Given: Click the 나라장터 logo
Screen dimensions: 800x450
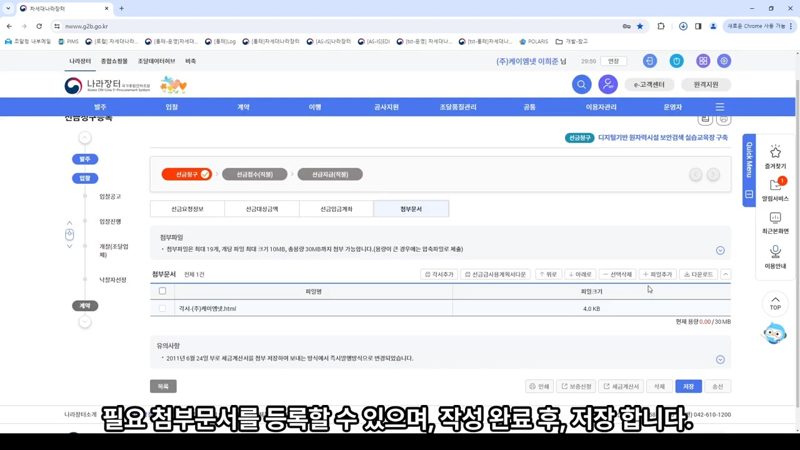Looking at the screenshot, I should 108,85.
